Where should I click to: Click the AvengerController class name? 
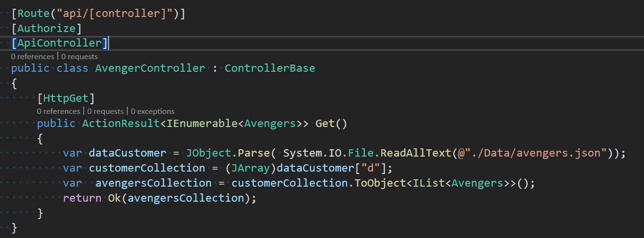coord(150,68)
